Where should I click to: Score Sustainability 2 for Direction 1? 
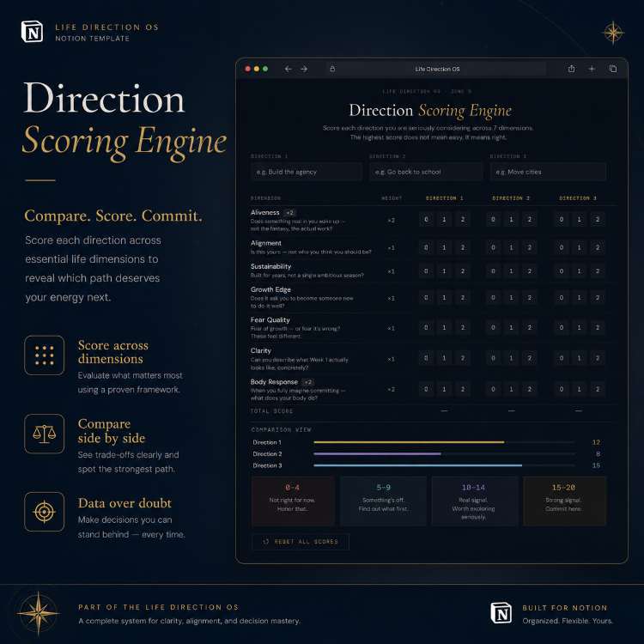tap(463, 271)
